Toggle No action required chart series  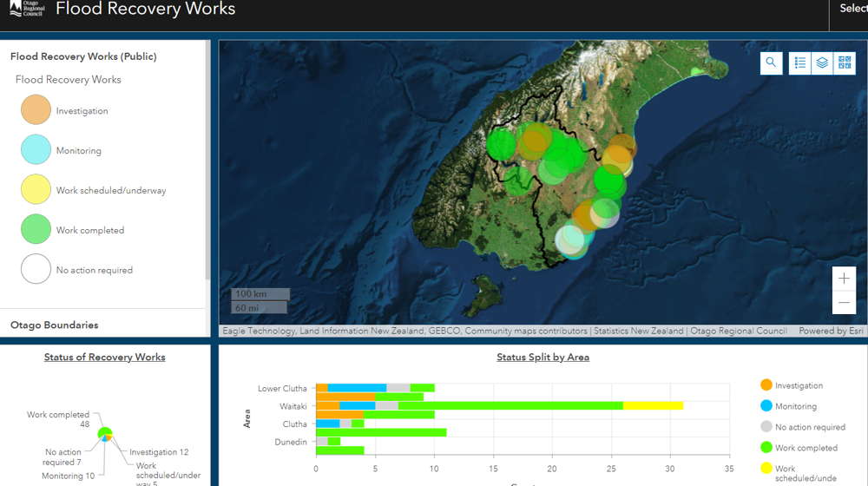(803, 427)
